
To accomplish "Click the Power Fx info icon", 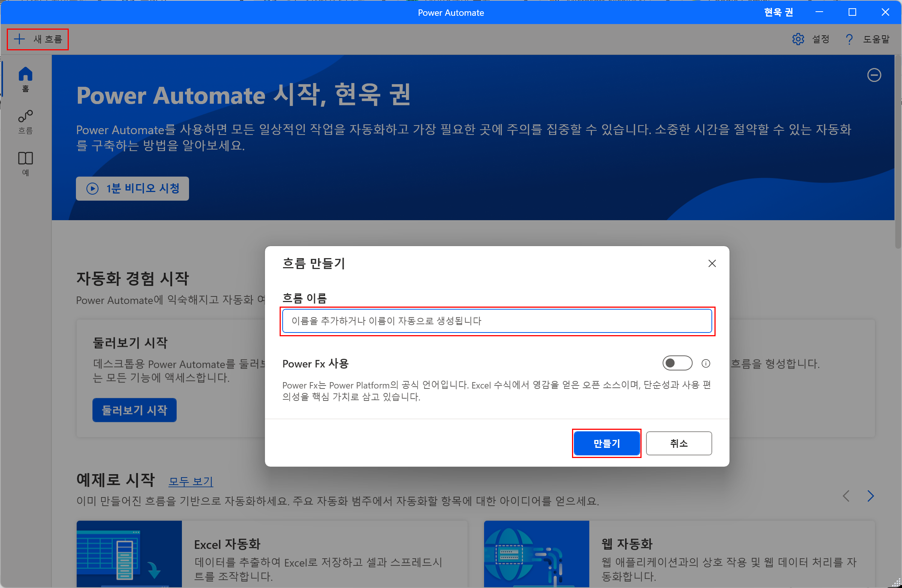I will click(706, 364).
